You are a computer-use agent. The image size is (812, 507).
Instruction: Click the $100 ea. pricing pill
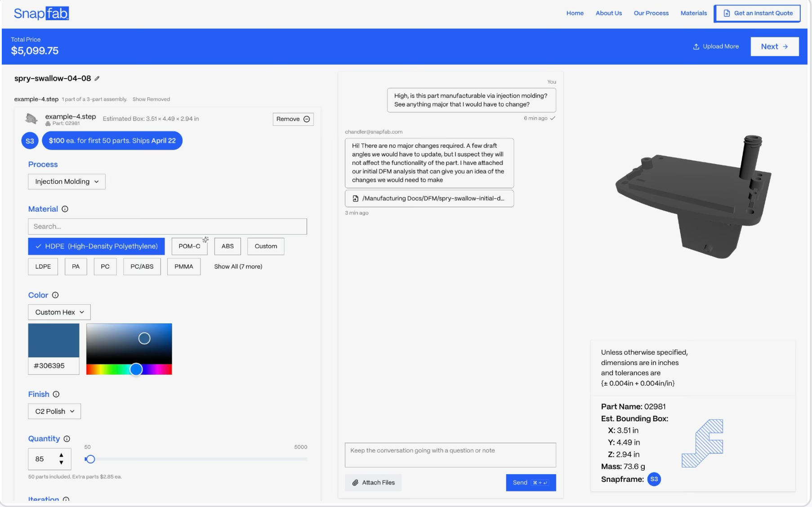pyautogui.click(x=112, y=141)
